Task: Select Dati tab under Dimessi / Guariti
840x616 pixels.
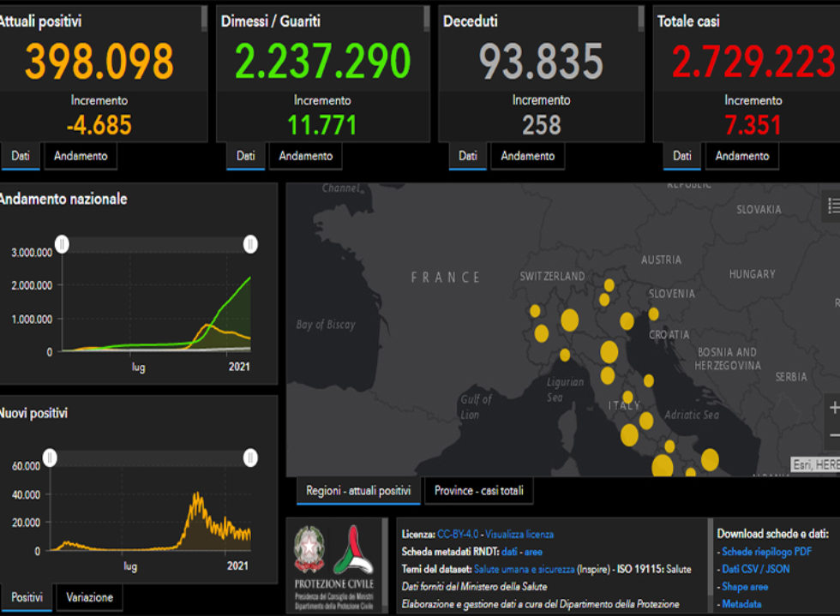Action: tap(245, 156)
